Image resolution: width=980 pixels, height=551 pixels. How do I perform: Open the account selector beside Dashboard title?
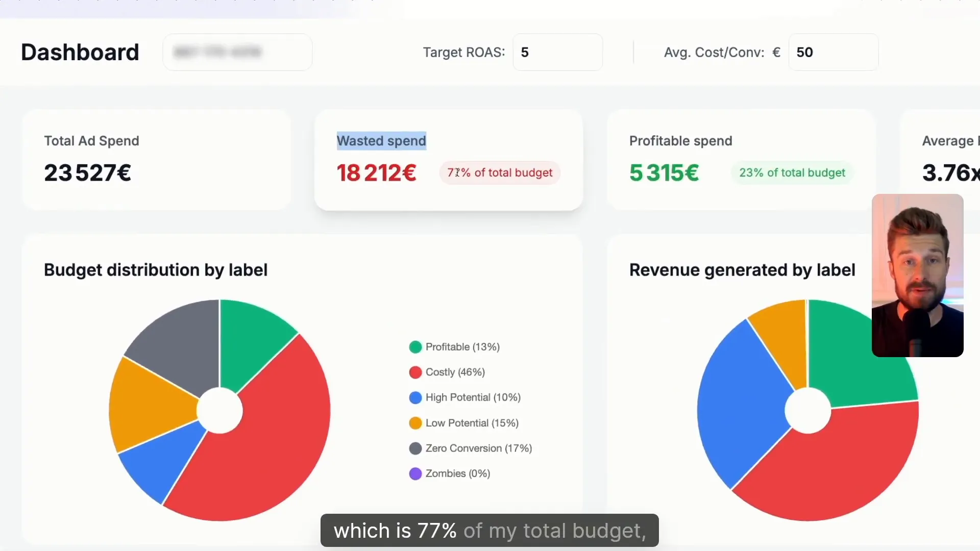tap(237, 52)
